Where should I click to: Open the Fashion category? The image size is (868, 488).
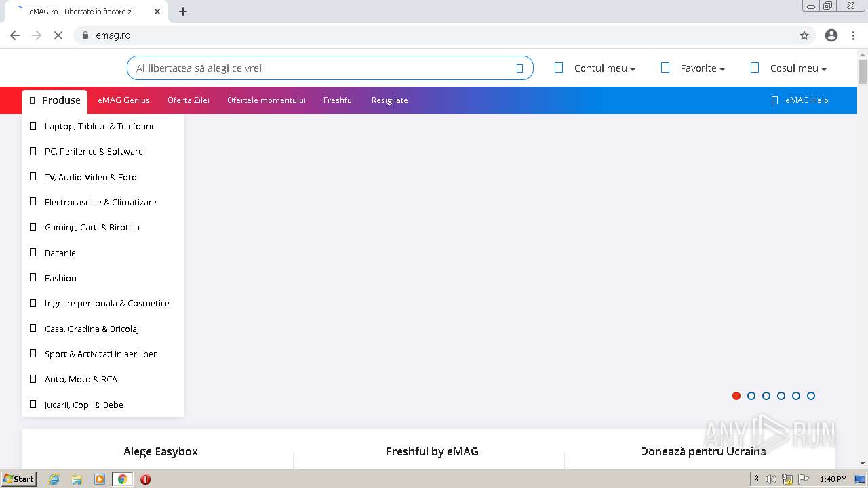click(60, 278)
